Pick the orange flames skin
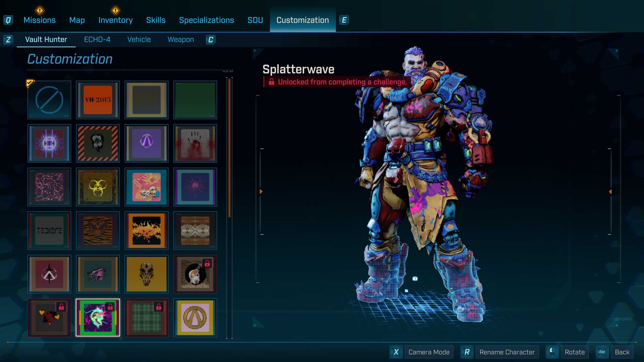The height and width of the screenshot is (362, 644). [x=146, y=231]
